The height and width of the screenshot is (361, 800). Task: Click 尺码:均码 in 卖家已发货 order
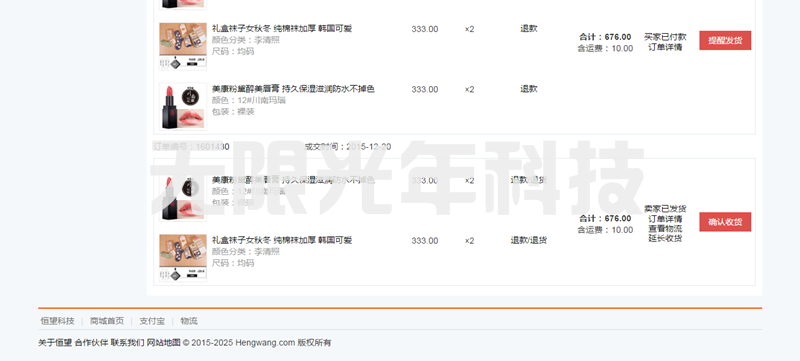(233, 263)
